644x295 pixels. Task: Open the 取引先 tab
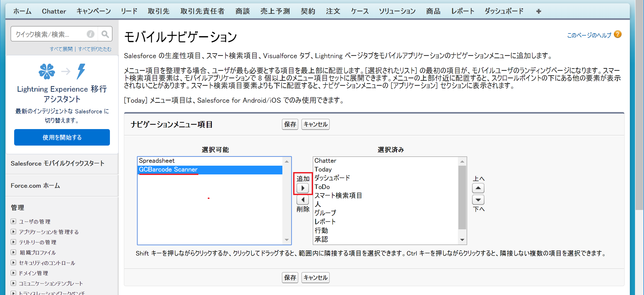159,11
